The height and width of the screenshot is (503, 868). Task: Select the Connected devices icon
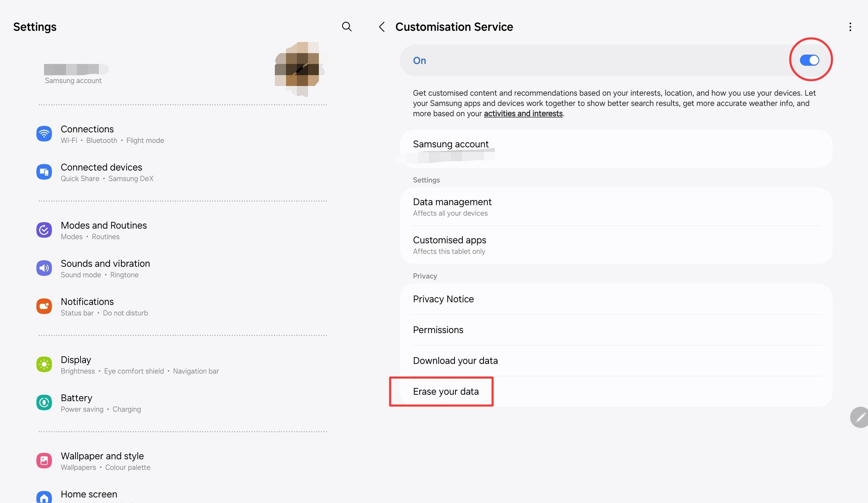[44, 172]
